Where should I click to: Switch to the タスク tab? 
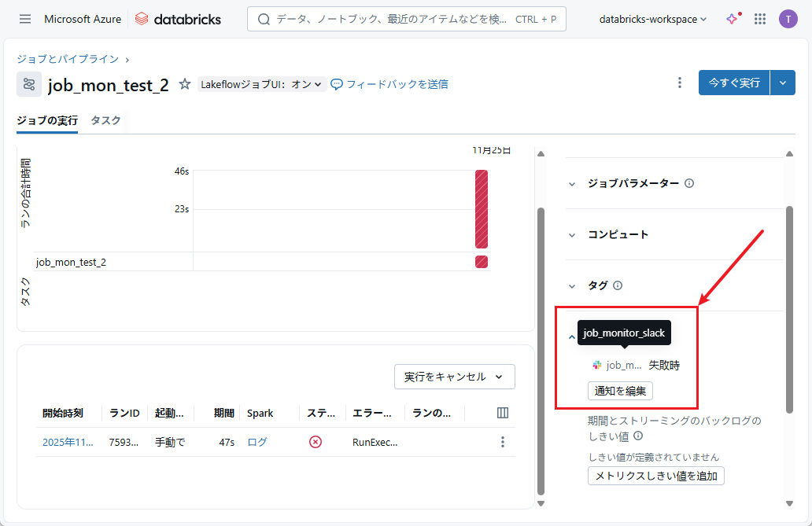pos(105,120)
